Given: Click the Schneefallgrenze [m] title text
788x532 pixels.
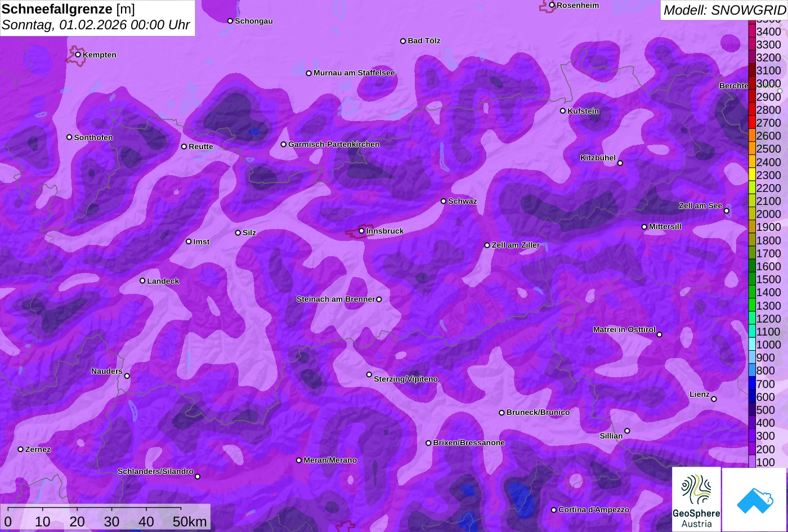Looking at the screenshot, I should click(68, 9).
